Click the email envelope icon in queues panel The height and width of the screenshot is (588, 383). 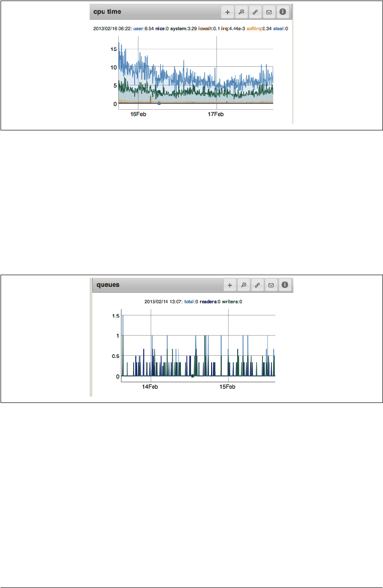click(x=271, y=285)
